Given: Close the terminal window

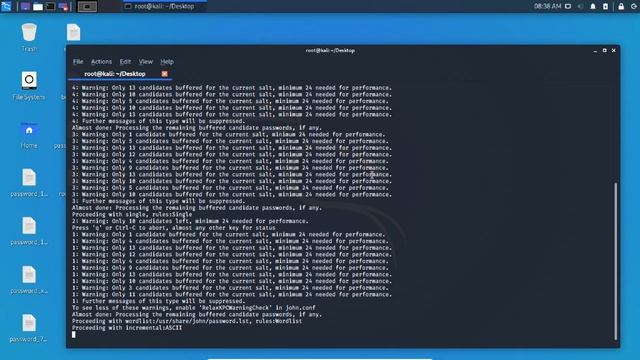Looking at the screenshot, I should pos(613,51).
